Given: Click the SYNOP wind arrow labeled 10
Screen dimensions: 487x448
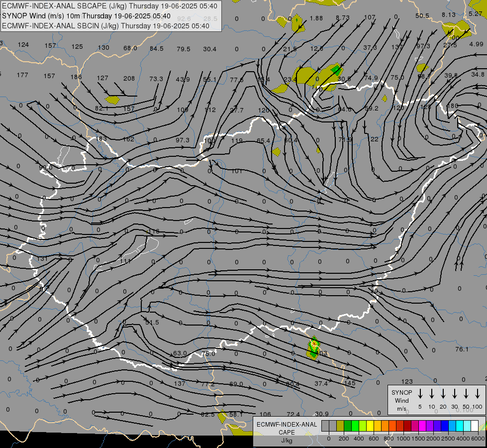Looking at the screenshot, I should click(x=432, y=394).
